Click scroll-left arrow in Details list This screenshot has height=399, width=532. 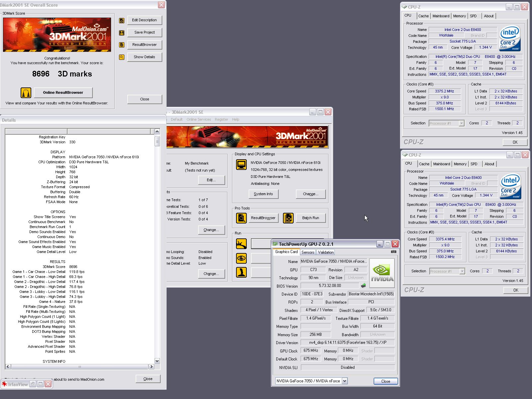pos(8,367)
